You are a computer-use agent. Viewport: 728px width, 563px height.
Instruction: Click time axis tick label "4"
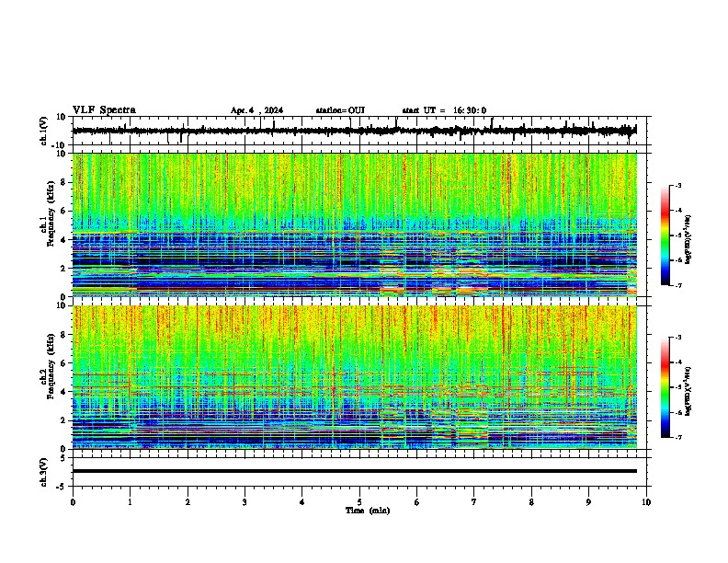(302, 502)
